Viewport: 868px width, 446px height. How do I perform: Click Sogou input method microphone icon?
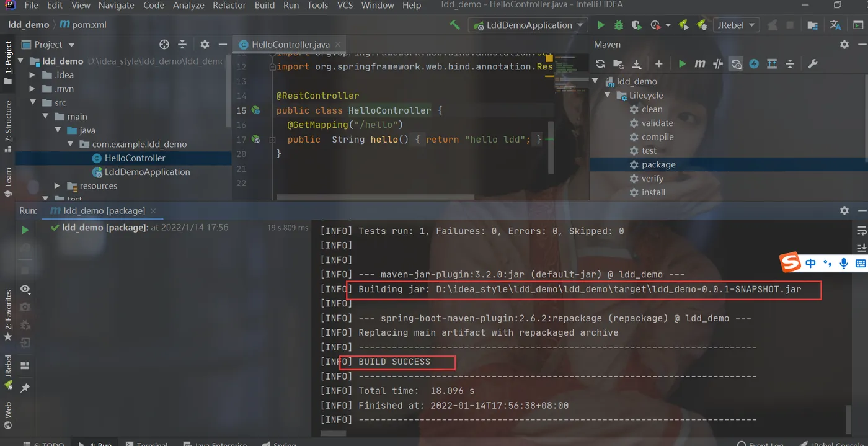coord(844,264)
